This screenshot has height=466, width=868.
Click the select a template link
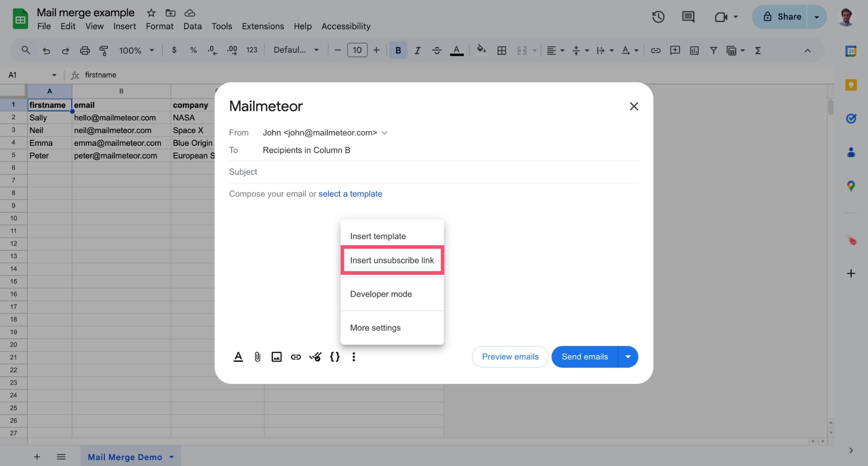click(350, 194)
